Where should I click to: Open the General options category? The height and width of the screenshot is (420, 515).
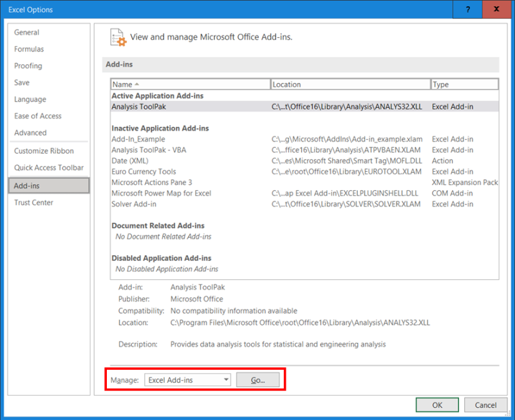point(26,33)
